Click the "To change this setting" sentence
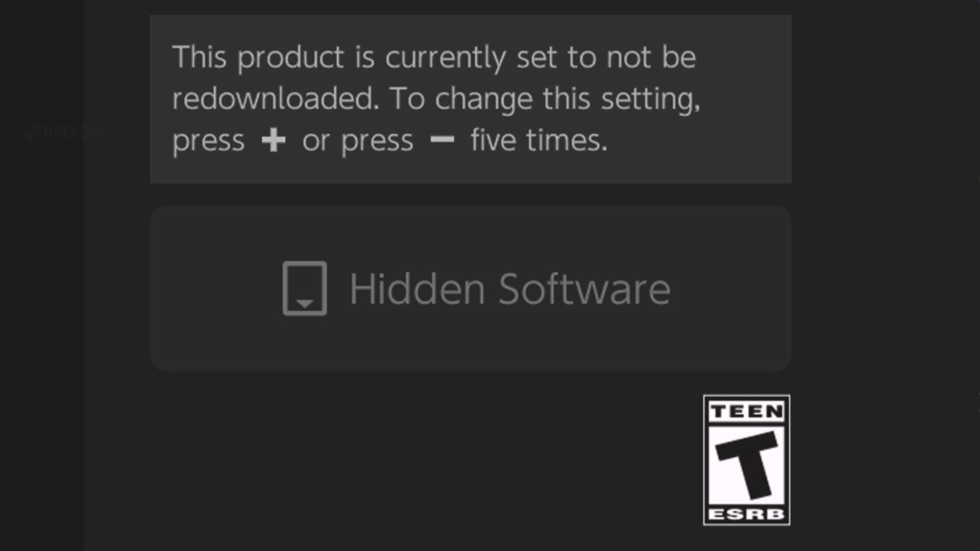This screenshot has height=551, width=980. (x=545, y=98)
